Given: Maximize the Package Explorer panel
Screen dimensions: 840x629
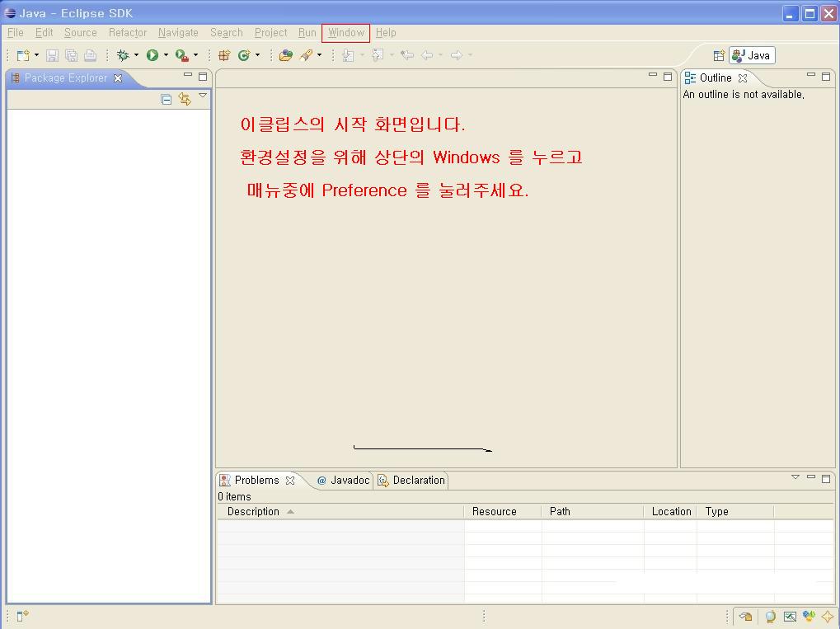Looking at the screenshot, I should (203, 77).
